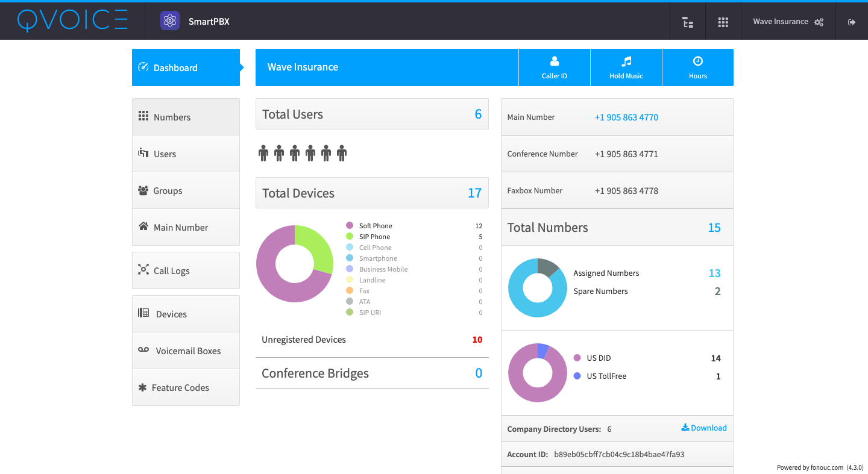Click the first user person icon

pyautogui.click(x=263, y=153)
